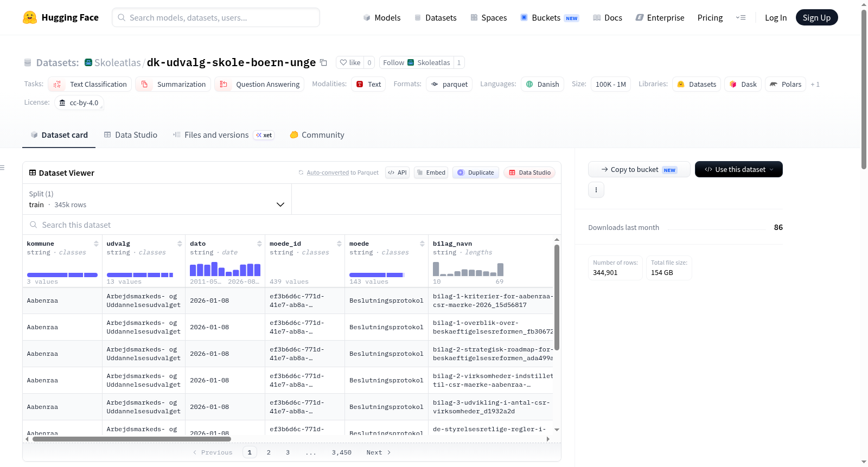Viewport: 868px width, 467px height.
Task: Sort the udvalg column
Action: (180, 244)
